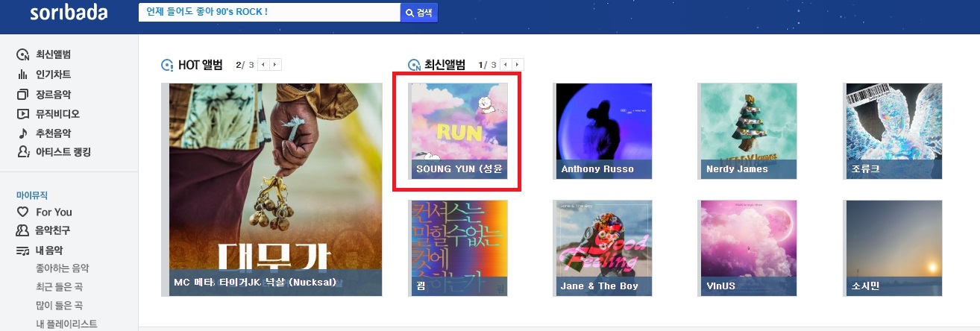The width and height of the screenshot is (980, 331).
Task: Open the 뮤직비디오 play icon
Action: [x=22, y=113]
